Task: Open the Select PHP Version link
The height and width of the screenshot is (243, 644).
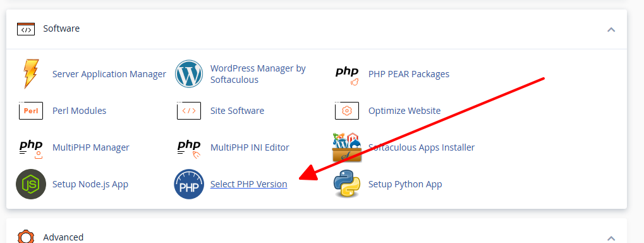Action: click(248, 184)
